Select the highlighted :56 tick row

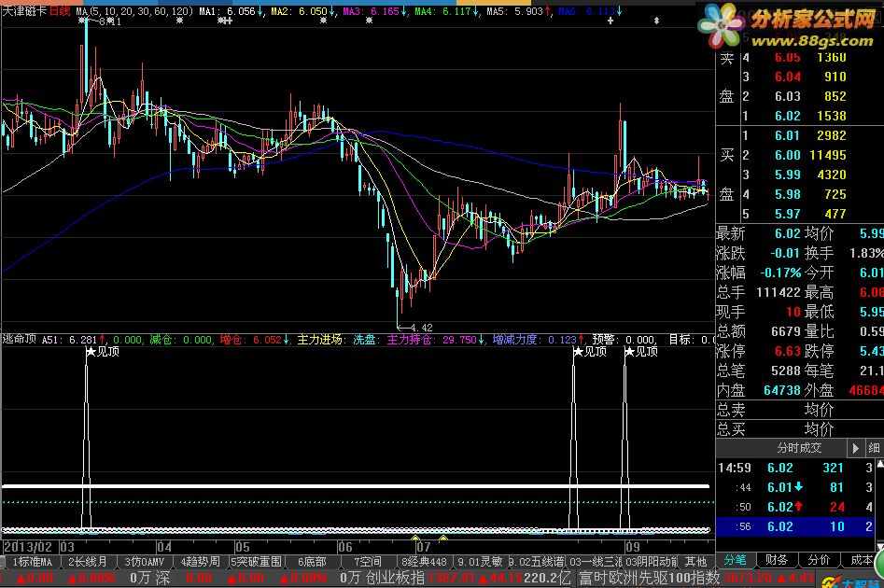pyautogui.click(x=795, y=526)
